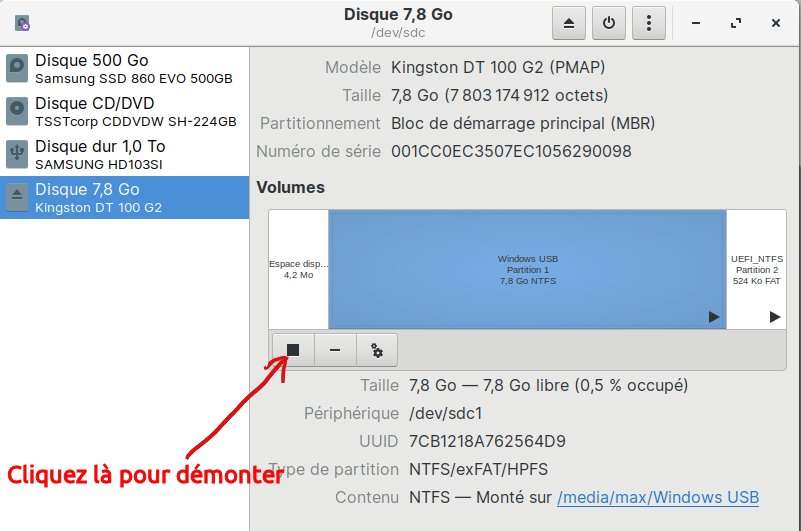Select Disque dur 1,0 To SAMSUNG
Viewport: 801px width, 531px height.
pos(125,154)
